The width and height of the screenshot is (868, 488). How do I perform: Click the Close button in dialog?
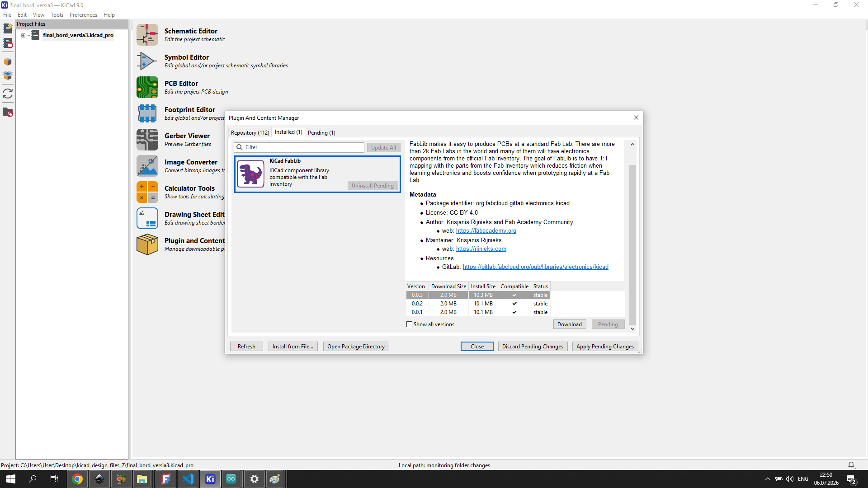(x=477, y=347)
